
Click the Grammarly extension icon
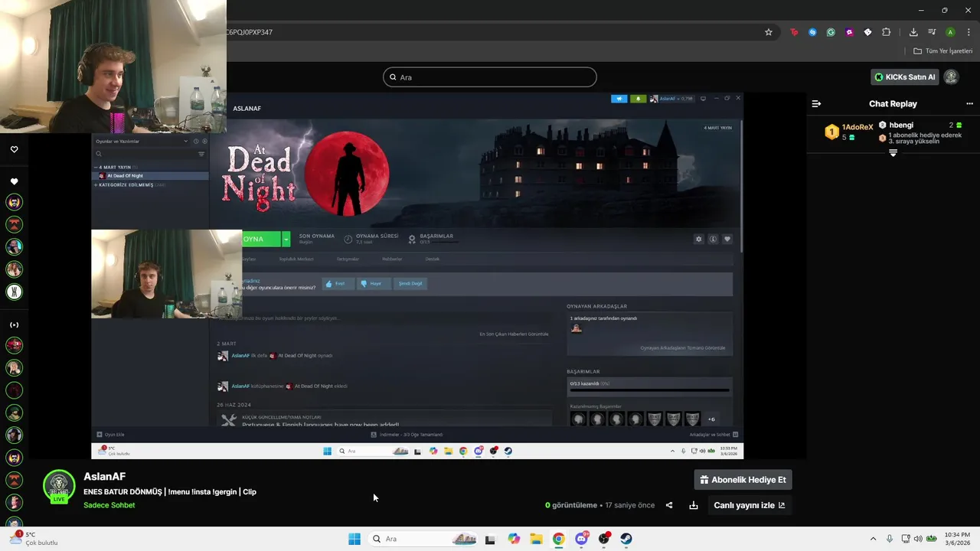point(831,32)
